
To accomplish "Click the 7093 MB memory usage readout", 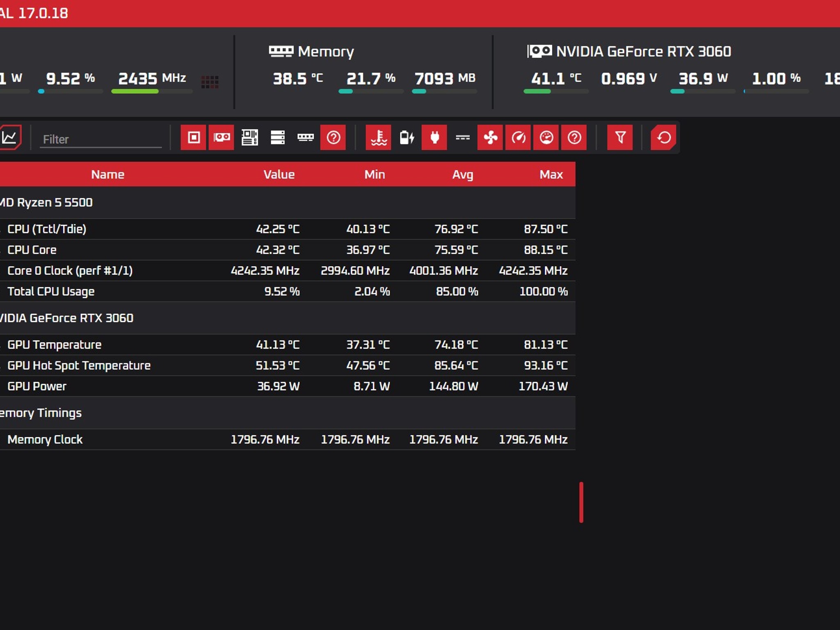I will [x=445, y=78].
